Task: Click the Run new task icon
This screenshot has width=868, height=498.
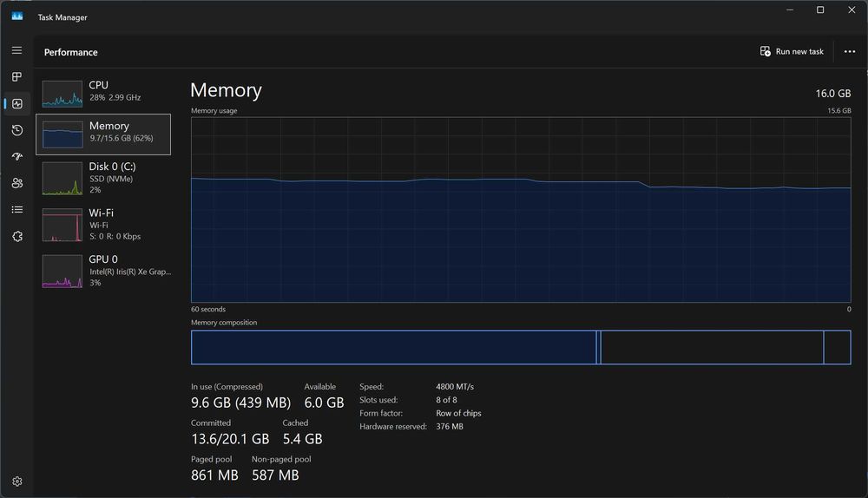Action: 765,51
